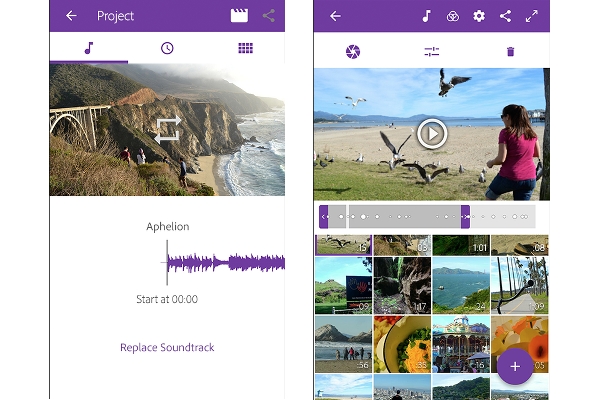
Task: Open the :56 beach rocks clip
Action: [343, 344]
